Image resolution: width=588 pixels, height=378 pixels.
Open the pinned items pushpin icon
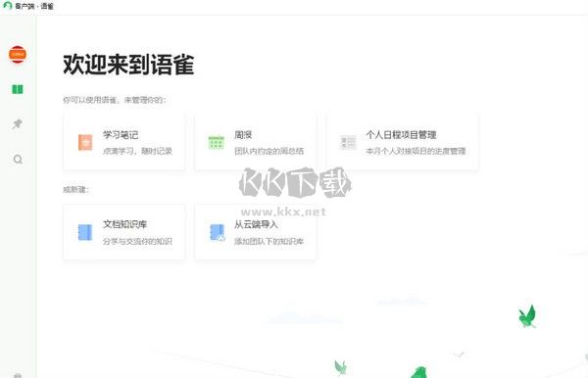coord(18,124)
